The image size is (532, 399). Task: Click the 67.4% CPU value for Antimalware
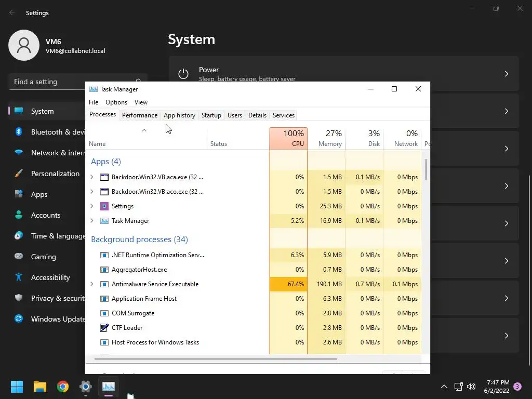289,284
